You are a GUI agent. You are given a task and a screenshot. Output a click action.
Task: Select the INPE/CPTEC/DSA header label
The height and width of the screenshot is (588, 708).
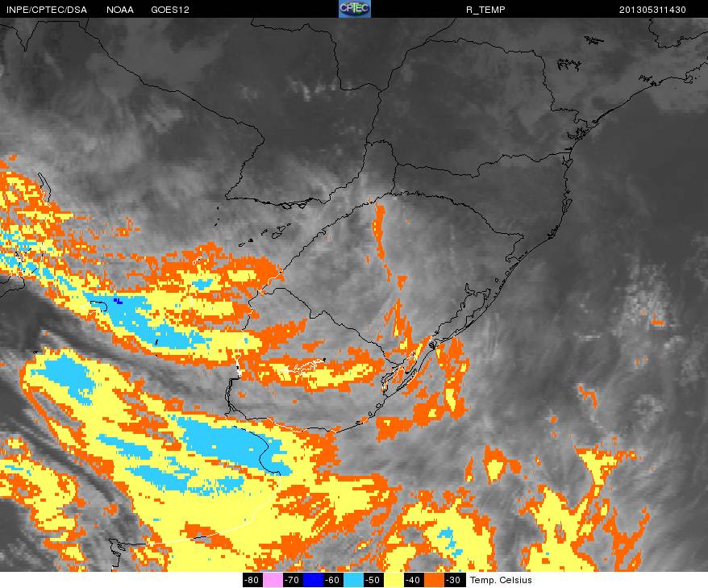pos(47,10)
